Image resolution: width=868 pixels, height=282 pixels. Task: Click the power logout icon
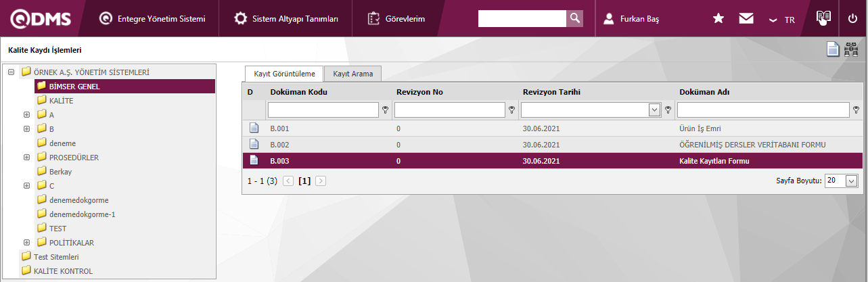[852, 19]
